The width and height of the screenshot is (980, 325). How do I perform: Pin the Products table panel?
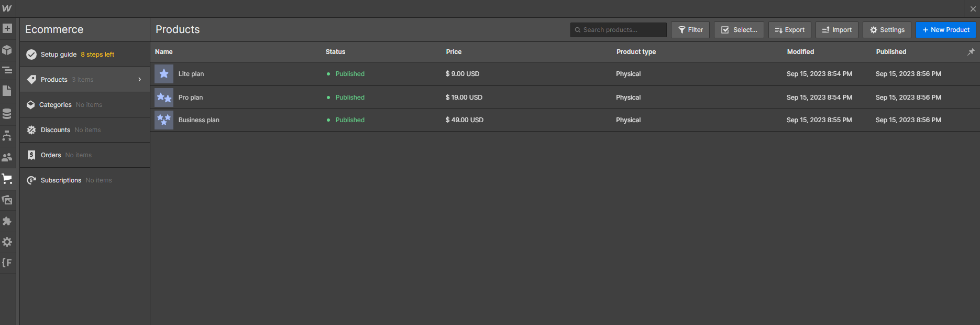971,52
